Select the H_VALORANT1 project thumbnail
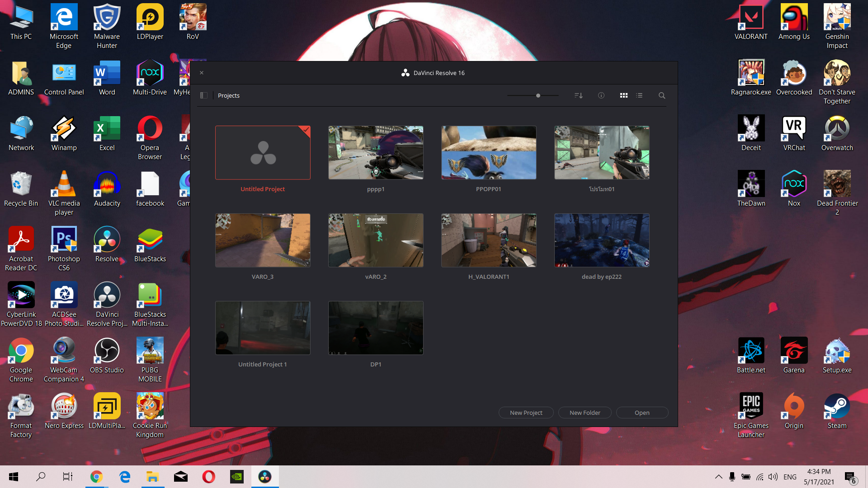868x488 pixels. (x=489, y=240)
